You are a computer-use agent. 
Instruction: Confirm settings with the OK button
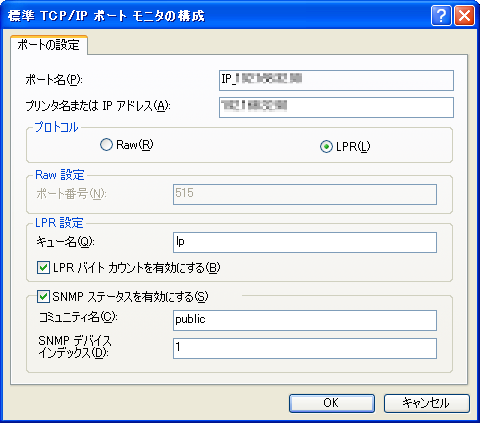tap(332, 403)
